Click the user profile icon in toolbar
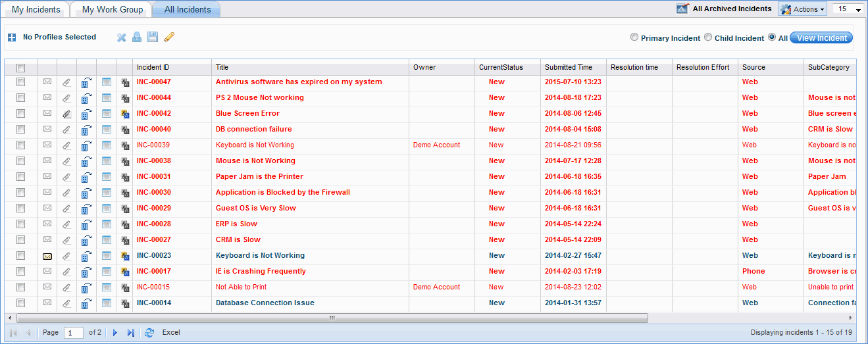The image size is (868, 344). (x=137, y=37)
